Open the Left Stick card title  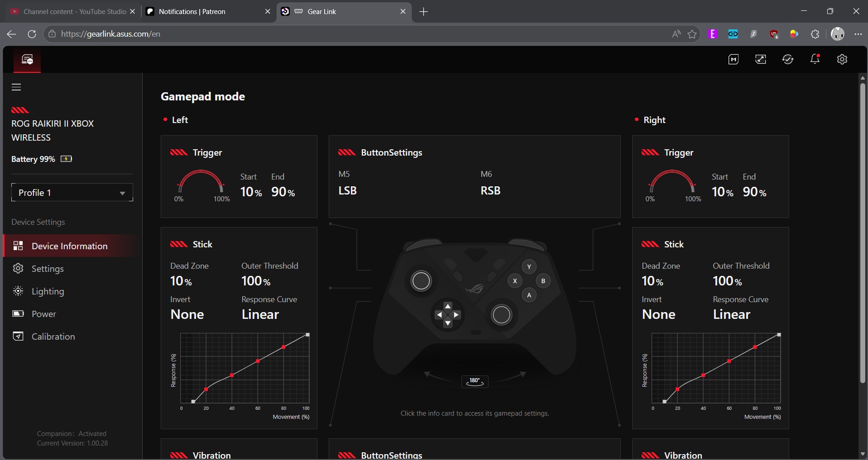202,245
